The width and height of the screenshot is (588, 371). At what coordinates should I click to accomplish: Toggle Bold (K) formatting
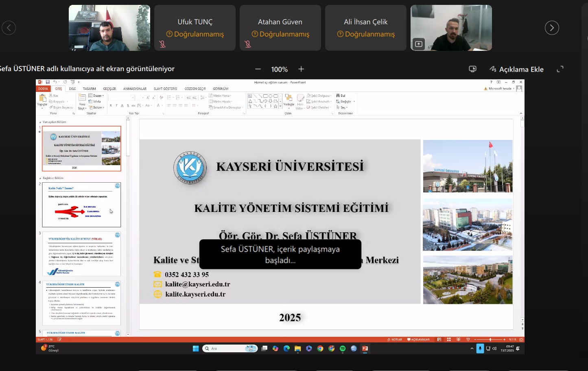[111, 105]
